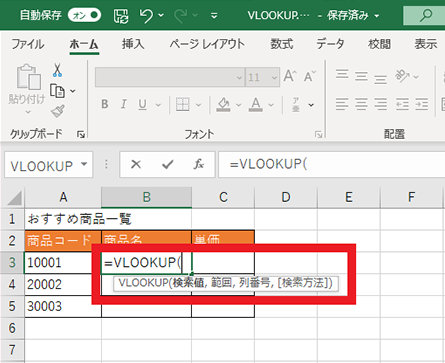Click the Undo arrow icon
445x363 pixels.
point(146,15)
